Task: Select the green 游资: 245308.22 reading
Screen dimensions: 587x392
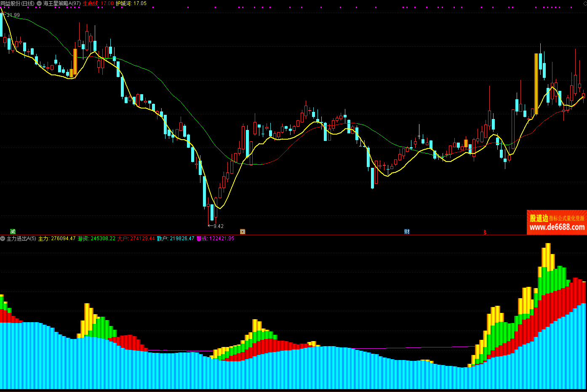Action: pos(96,238)
